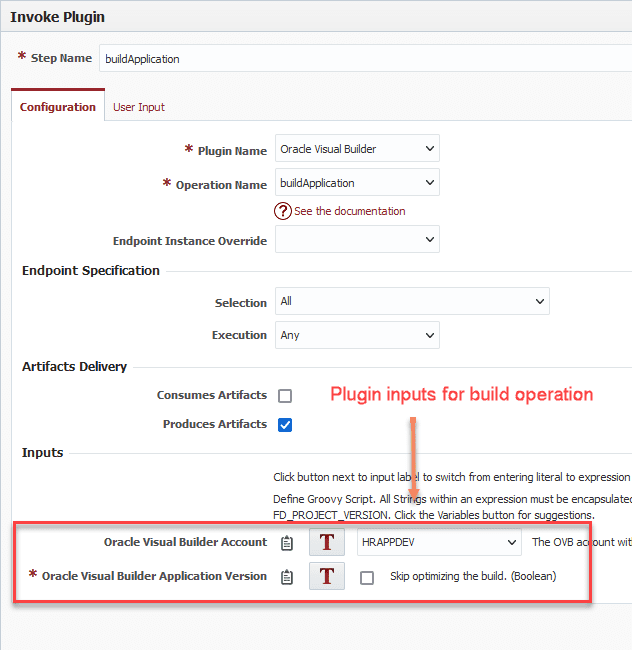Click Oracle Visual Builder Application Version label

point(154,576)
